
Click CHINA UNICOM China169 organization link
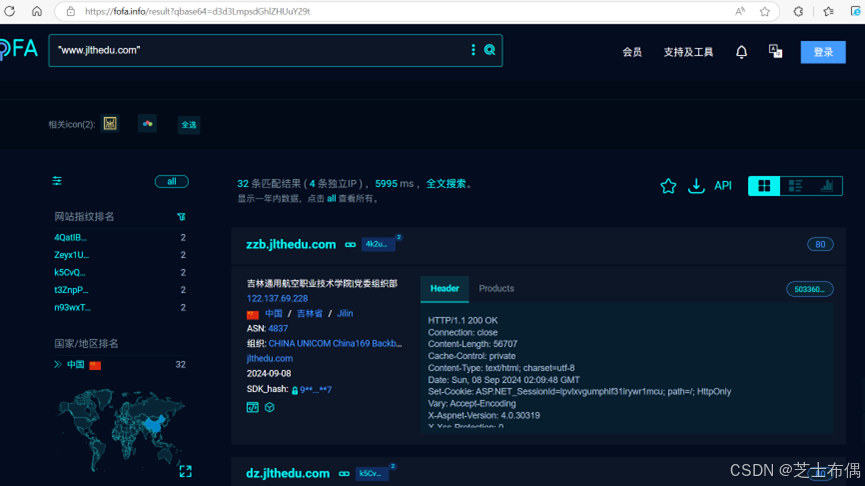click(x=335, y=343)
